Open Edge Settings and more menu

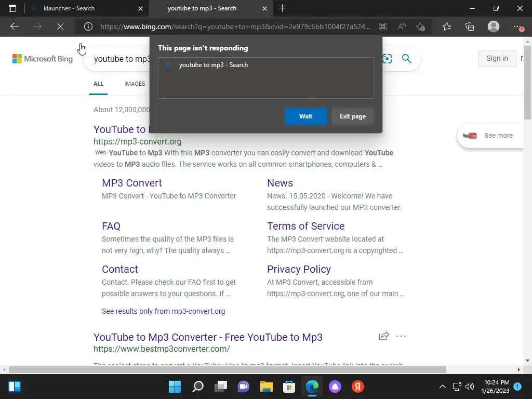(x=518, y=27)
